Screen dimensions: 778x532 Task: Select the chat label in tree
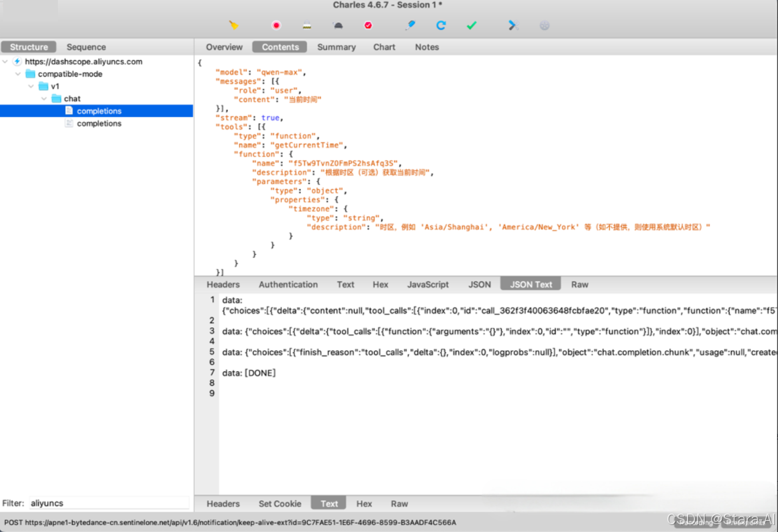pos(73,99)
